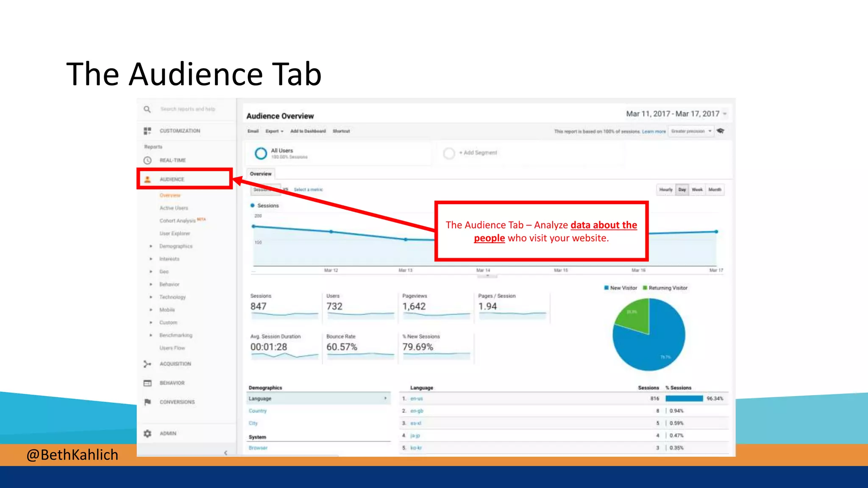Open the Cohort Analysis report

pyautogui.click(x=178, y=221)
